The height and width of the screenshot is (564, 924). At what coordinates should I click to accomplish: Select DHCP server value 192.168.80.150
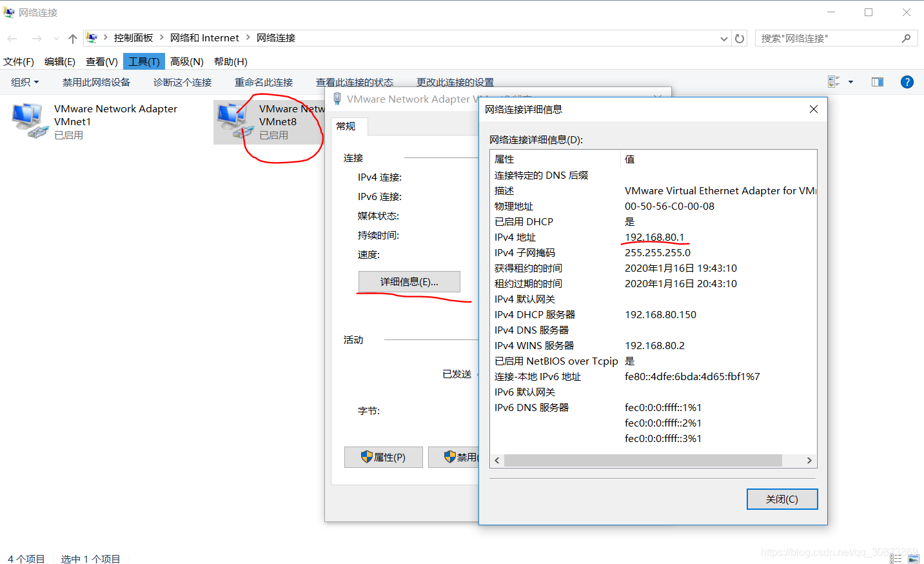660,314
